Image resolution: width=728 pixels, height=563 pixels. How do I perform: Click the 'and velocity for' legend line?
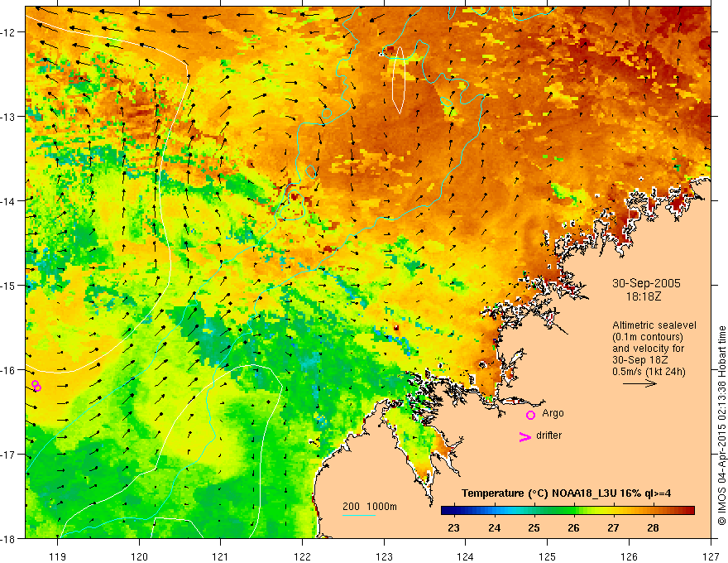tap(648, 349)
